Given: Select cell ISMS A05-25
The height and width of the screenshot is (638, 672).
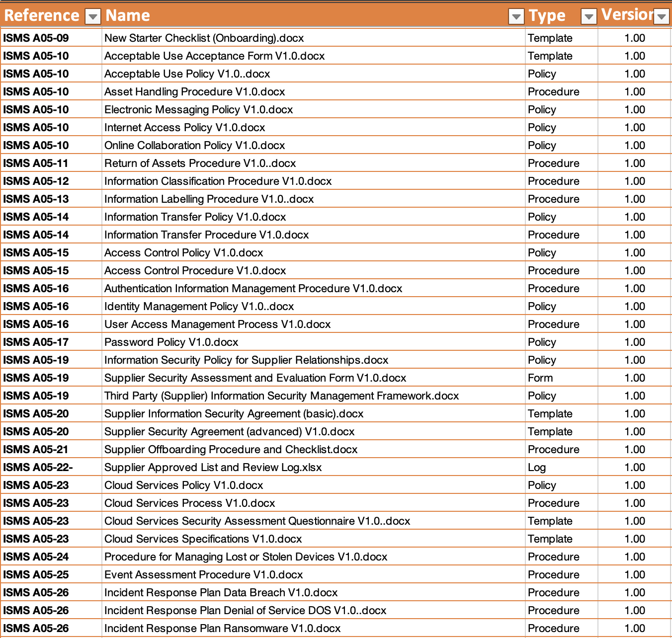Looking at the screenshot, I should [x=51, y=574].
